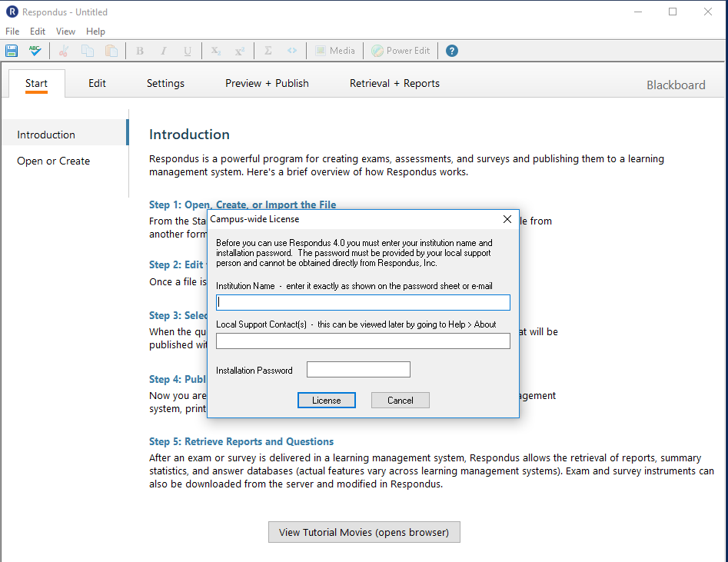Focus the Installation Password field
This screenshot has height=562, width=728.
358,370
